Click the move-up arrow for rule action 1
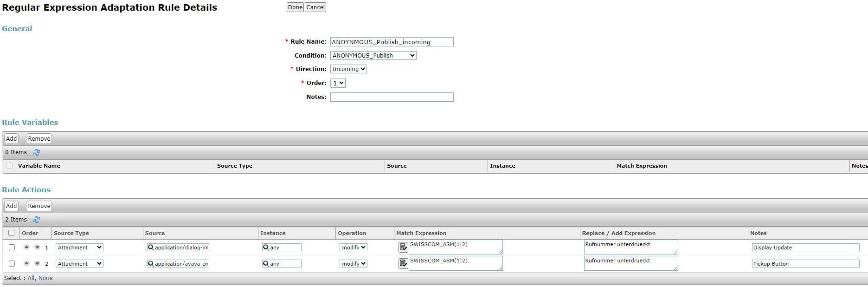This screenshot has height=287, width=868. click(x=27, y=247)
